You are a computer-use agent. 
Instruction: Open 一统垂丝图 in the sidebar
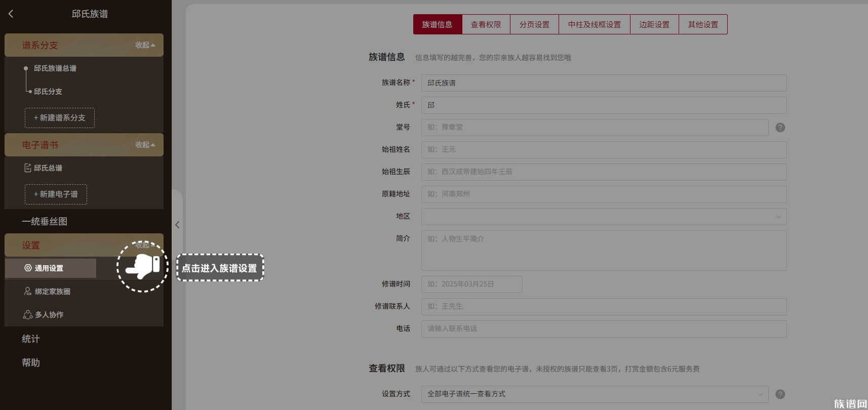coord(45,221)
